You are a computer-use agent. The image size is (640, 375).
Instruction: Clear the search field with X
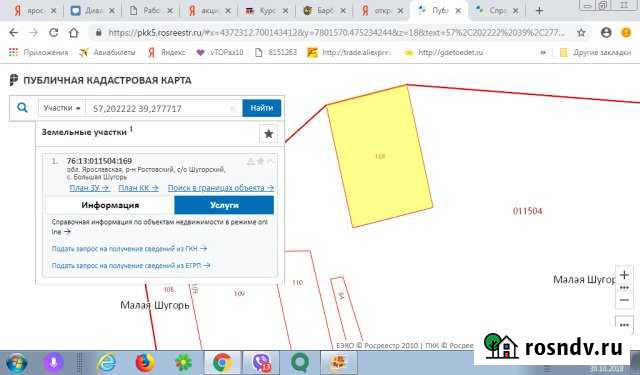click(x=232, y=109)
